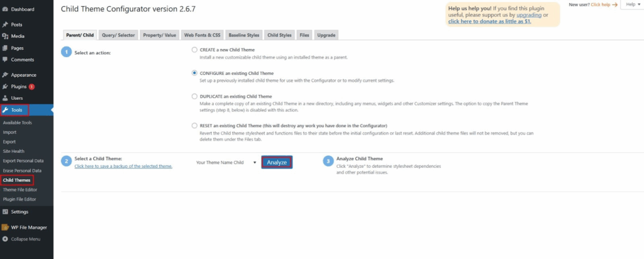Image resolution: width=644 pixels, height=259 pixels.
Task: Click the WP File Manager folder icon
Action: (x=5, y=228)
